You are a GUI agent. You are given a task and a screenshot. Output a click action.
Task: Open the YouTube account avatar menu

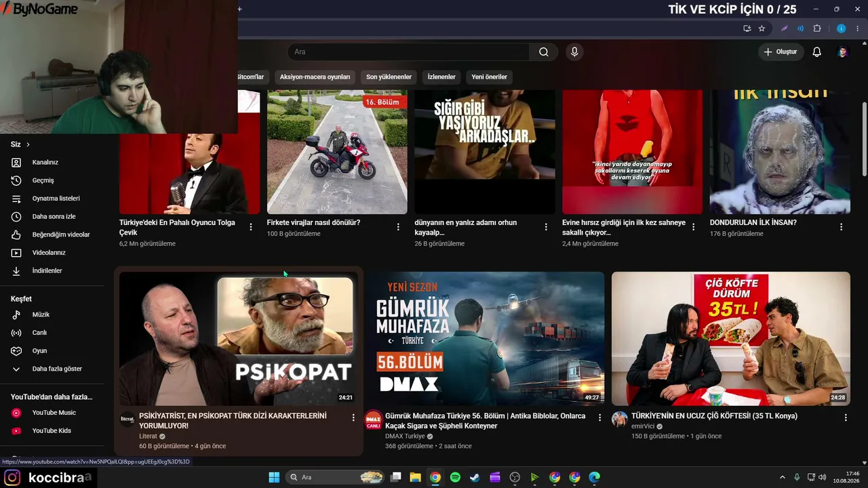843,52
